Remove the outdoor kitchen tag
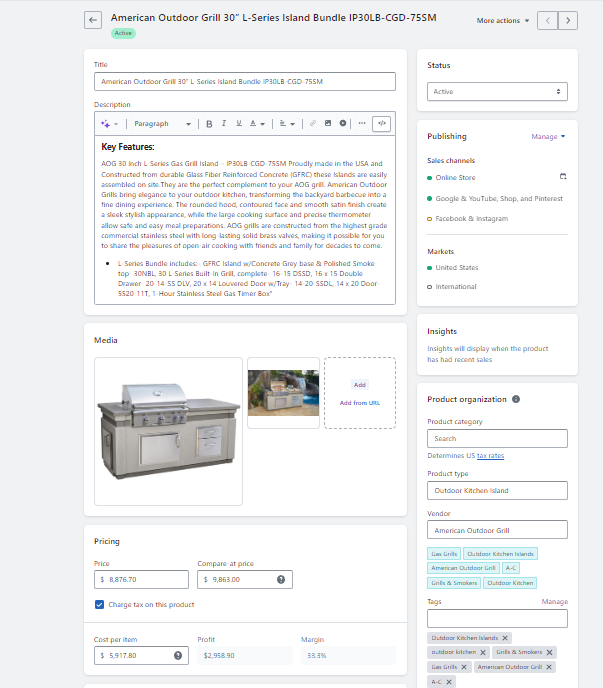The width and height of the screenshot is (603, 688). click(483, 652)
